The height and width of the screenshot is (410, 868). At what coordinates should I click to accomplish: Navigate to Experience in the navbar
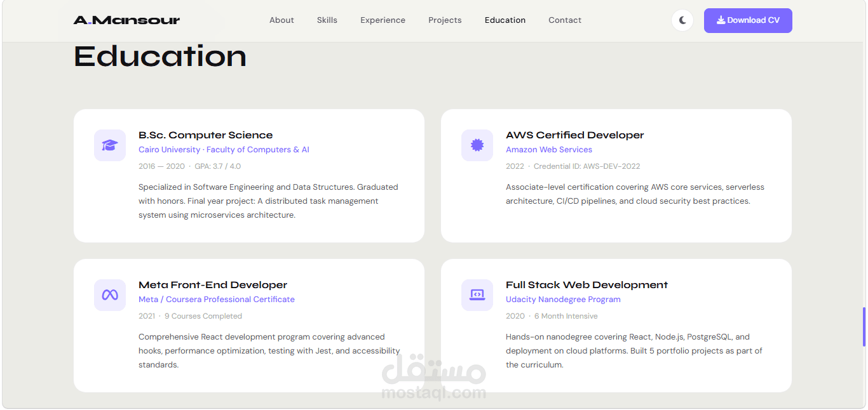click(383, 20)
